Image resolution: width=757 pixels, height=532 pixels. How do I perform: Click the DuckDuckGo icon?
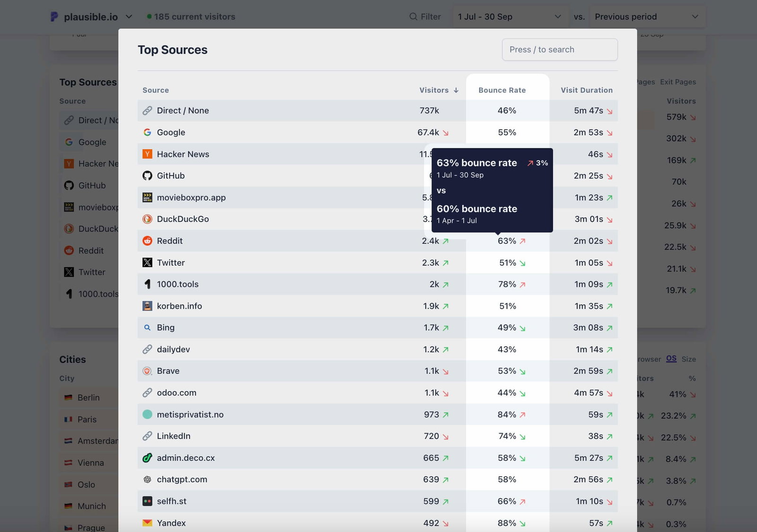[x=147, y=219]
